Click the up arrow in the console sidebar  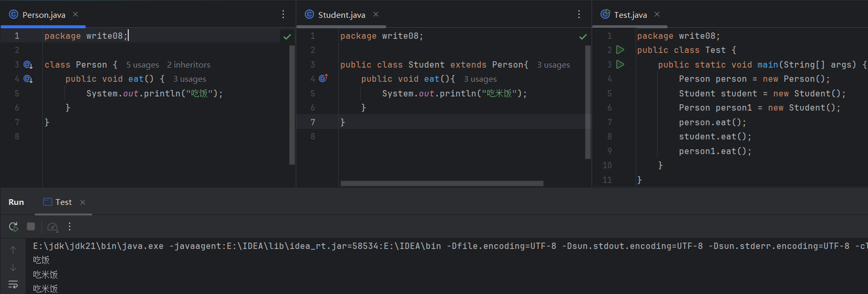pos(13,250)
